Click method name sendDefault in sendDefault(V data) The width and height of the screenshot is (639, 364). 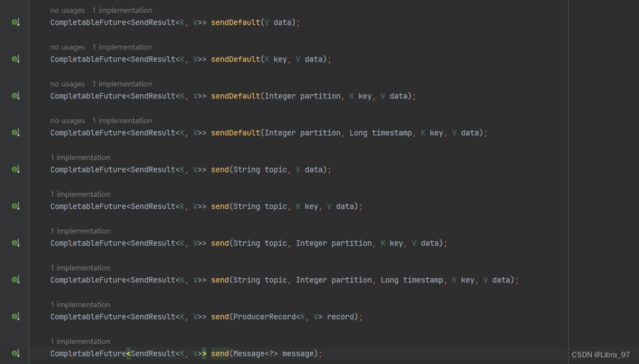click(236, 22)
